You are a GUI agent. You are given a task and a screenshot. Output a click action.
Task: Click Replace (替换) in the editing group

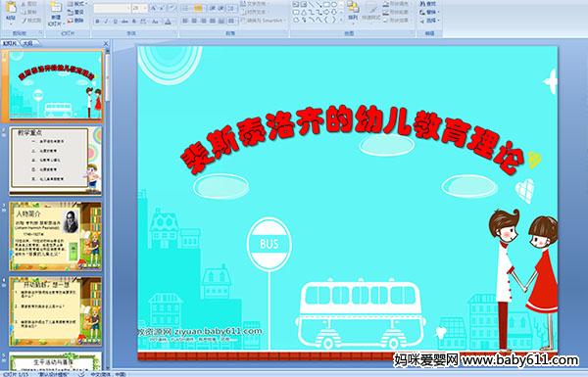click(x=429, y=12)
